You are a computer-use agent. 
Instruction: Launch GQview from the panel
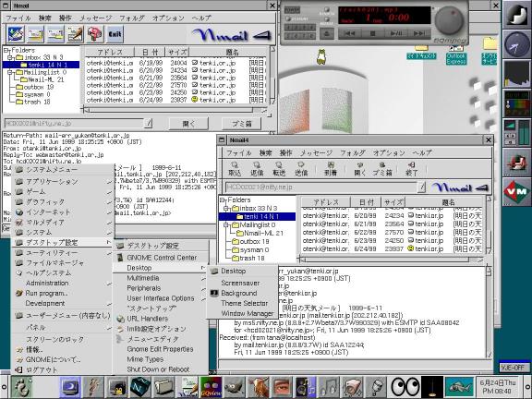pyautogui.click(x=211, y=387)
